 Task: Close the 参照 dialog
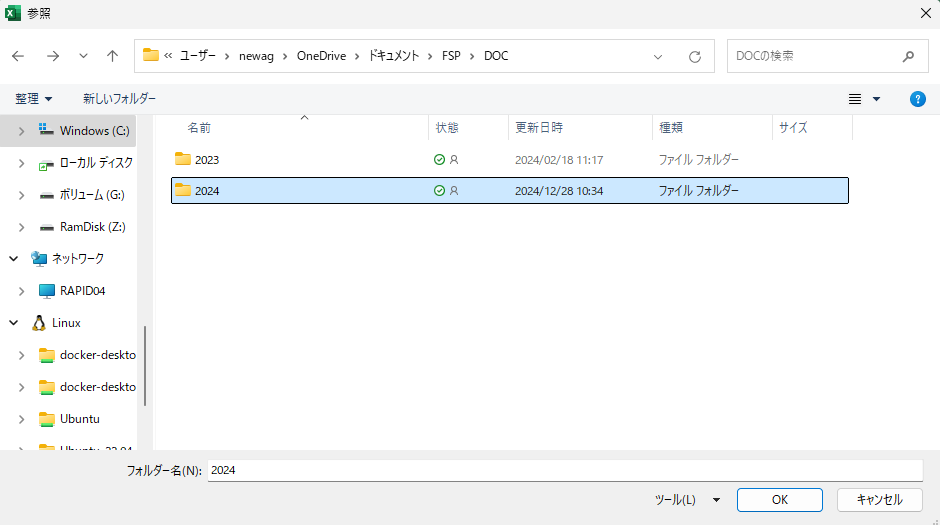click(x=926, y=13)
